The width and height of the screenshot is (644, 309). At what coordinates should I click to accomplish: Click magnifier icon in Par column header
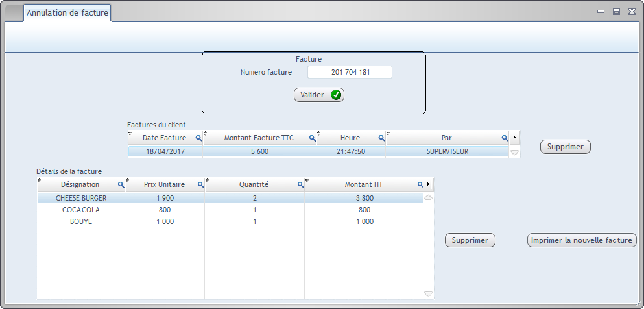[505, 138]
